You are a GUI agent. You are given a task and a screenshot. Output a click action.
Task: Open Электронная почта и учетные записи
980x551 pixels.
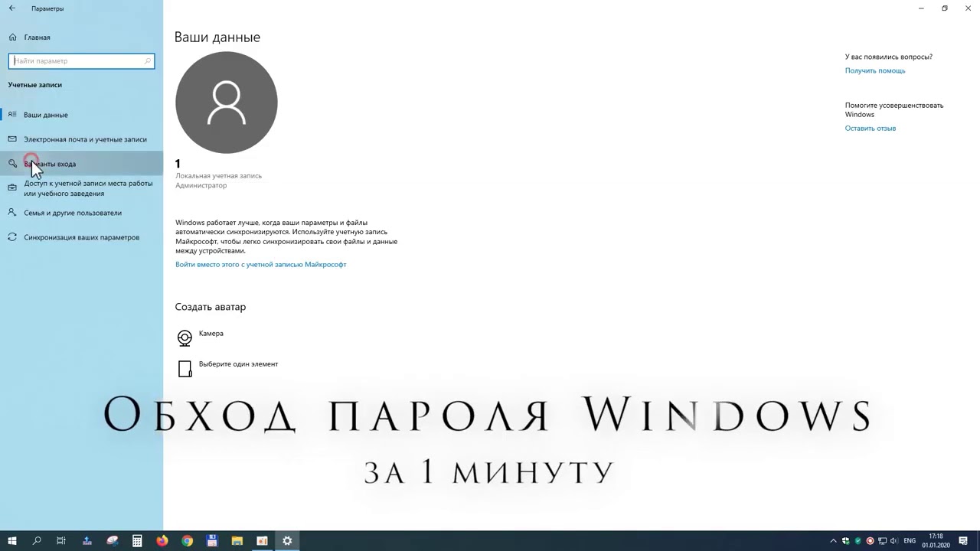pos(81,139)
